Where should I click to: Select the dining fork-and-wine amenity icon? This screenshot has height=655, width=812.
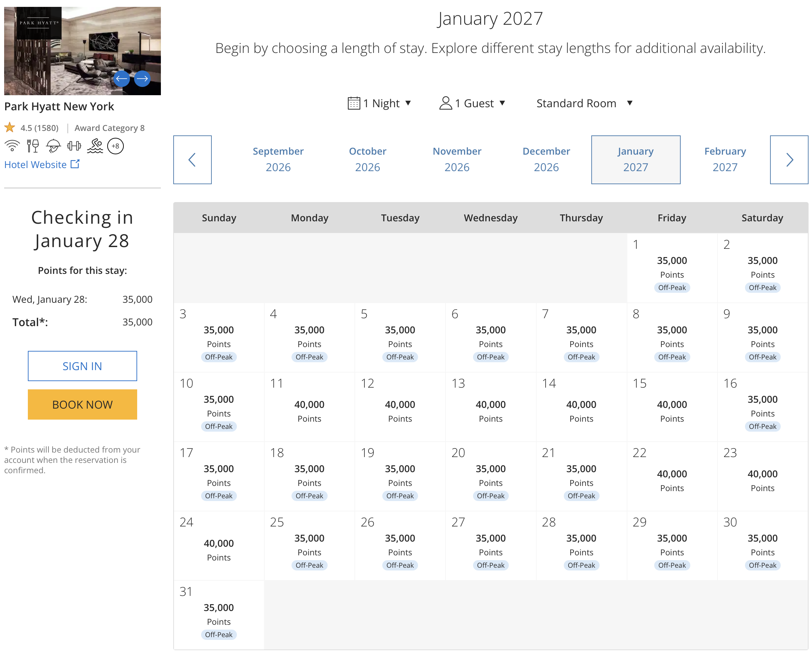33,146
